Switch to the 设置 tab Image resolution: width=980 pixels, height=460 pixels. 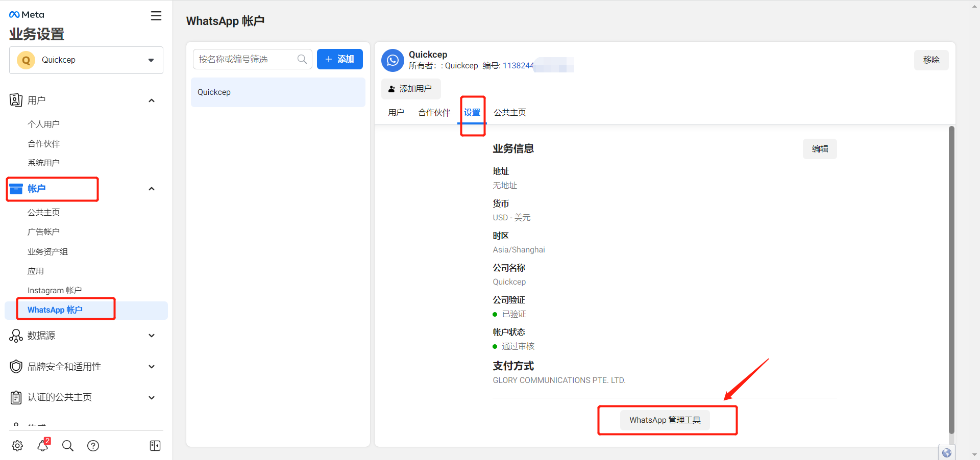472,112
